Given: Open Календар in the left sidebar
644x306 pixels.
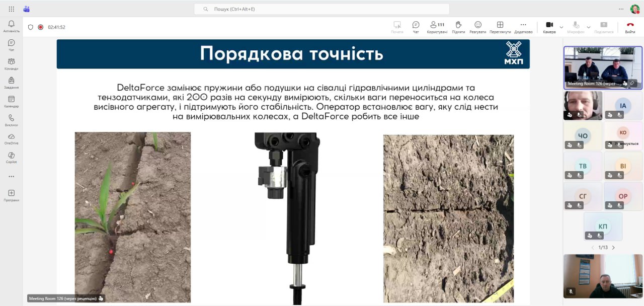Looking at the screenshot, I should 11,102.
